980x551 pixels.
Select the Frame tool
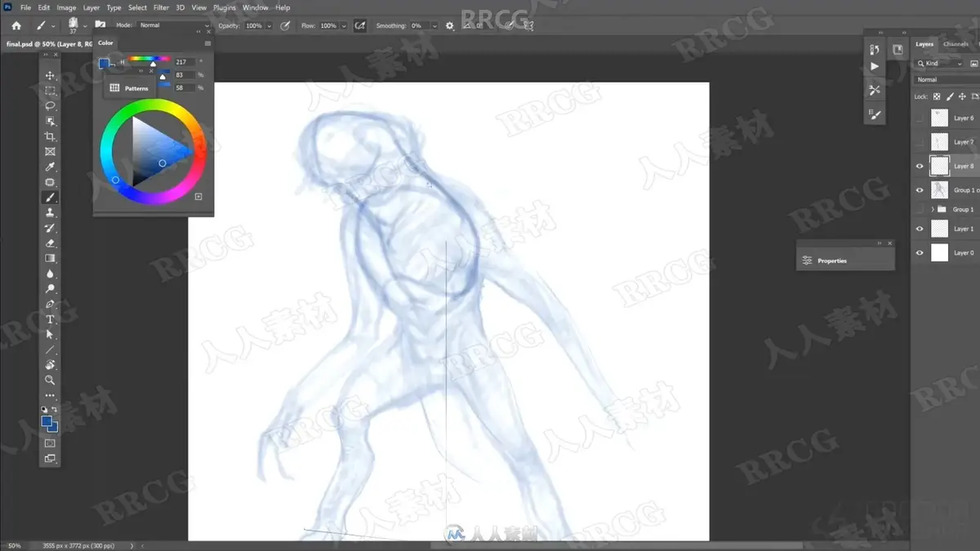(50, 152)
